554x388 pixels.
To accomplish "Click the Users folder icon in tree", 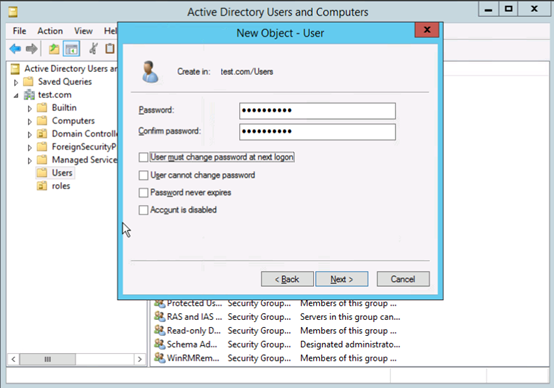I will (x=42, y=173).
